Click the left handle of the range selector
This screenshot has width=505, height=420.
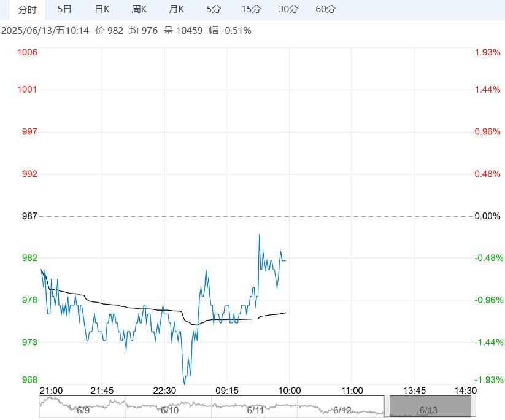(387, 406)
